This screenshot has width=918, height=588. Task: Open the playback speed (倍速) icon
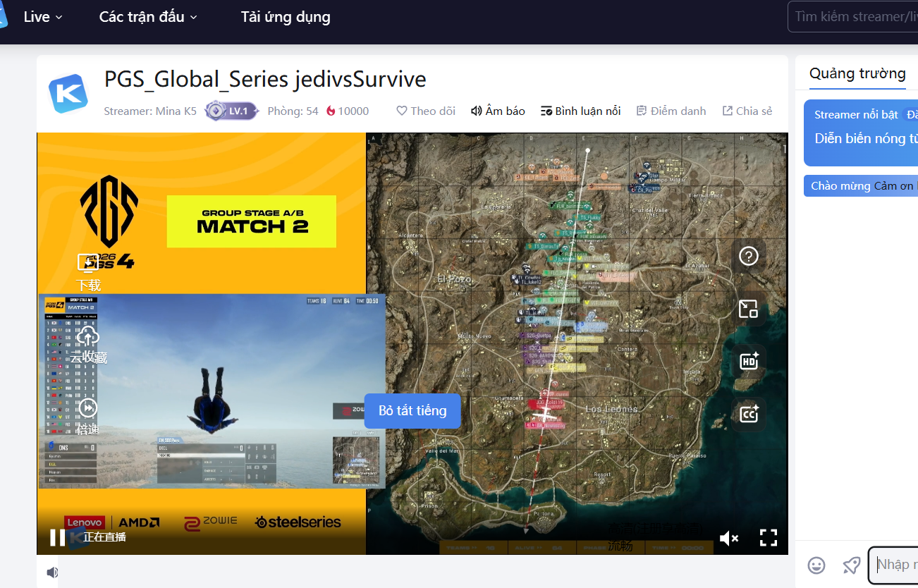88,408
